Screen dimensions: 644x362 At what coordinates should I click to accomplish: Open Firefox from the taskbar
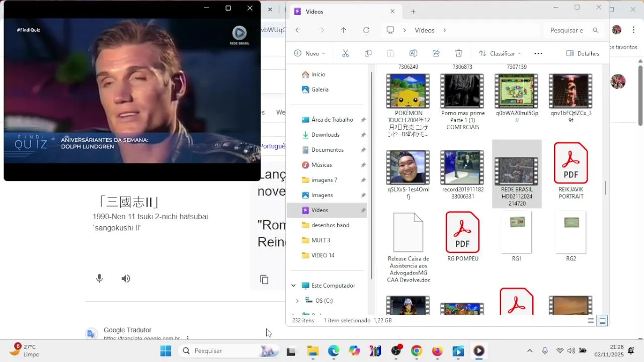(437, 351)
